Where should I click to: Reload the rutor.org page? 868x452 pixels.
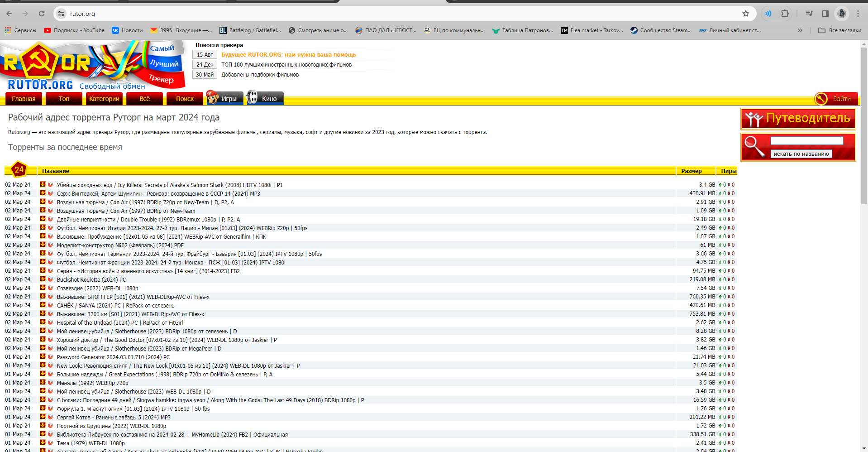click(42, 14)
